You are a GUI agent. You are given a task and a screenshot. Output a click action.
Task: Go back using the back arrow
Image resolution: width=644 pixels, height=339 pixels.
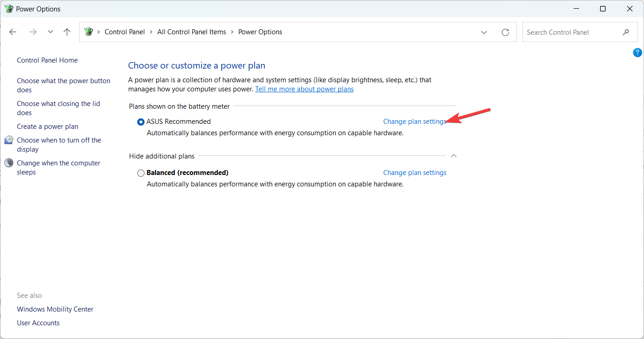coord(13,32)
